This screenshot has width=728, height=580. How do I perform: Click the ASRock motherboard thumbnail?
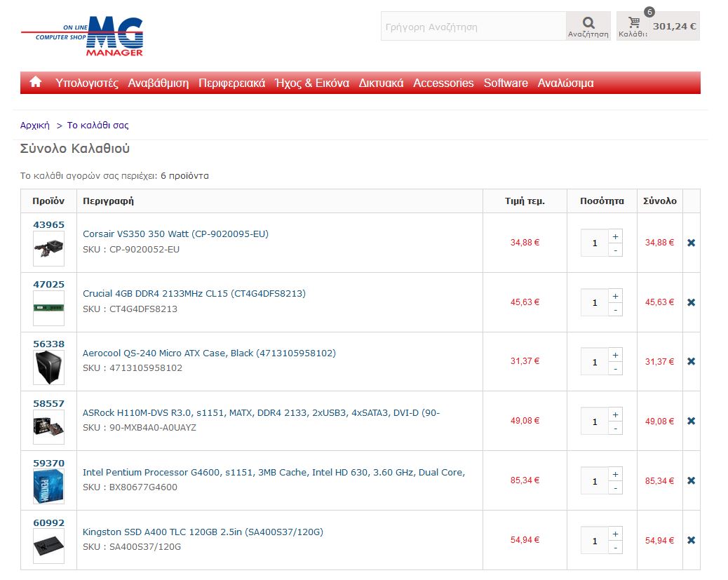(x=49, y=426)
